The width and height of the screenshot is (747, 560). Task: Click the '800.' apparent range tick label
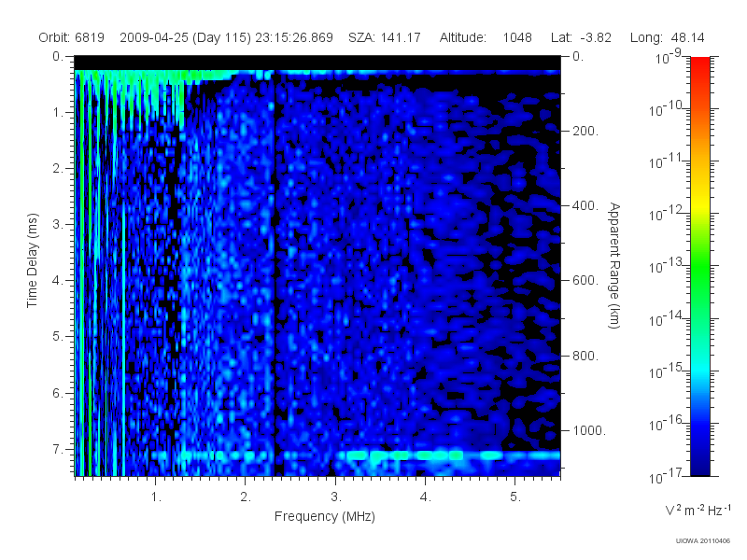[585, 356]
